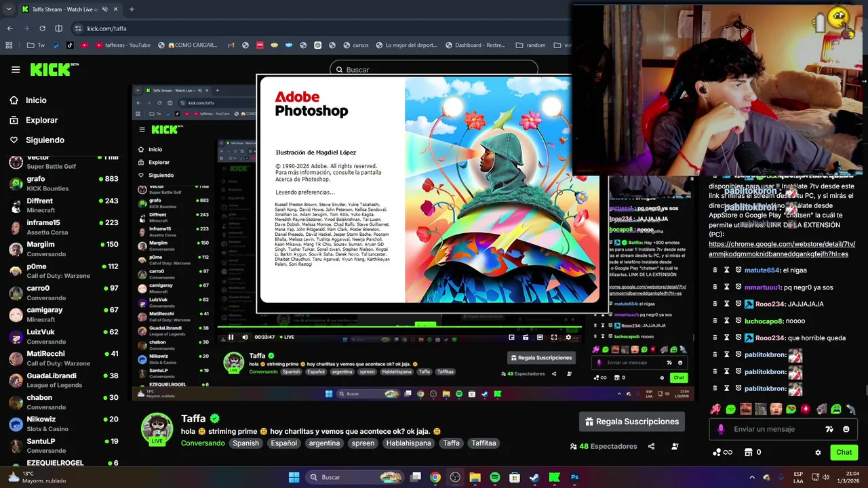The image size is (868, 488).
Task: Switch to Photoshop from the bottom taskbar
Action: click(x=574, y=477)
